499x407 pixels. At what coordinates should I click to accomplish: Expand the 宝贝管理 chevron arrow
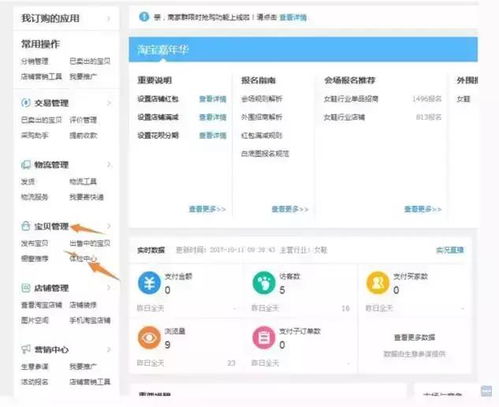(x=109, y=226)
